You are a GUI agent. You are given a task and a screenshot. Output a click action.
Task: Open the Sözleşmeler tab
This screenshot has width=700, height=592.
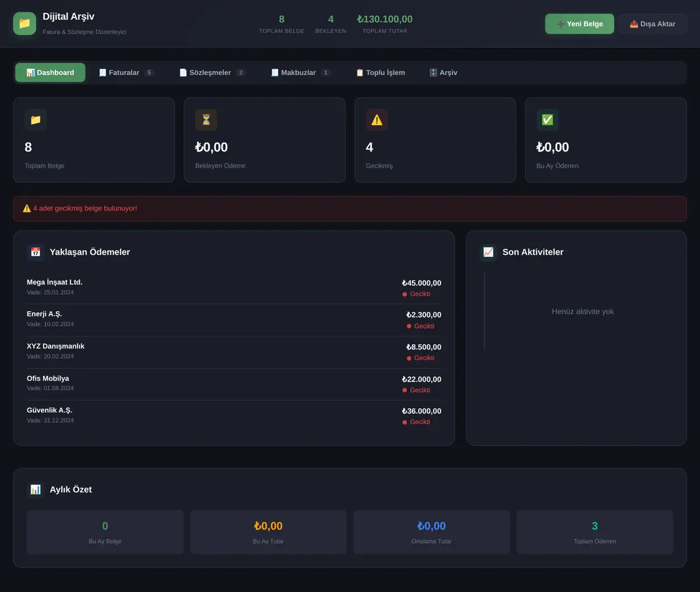tap(212, 72)
